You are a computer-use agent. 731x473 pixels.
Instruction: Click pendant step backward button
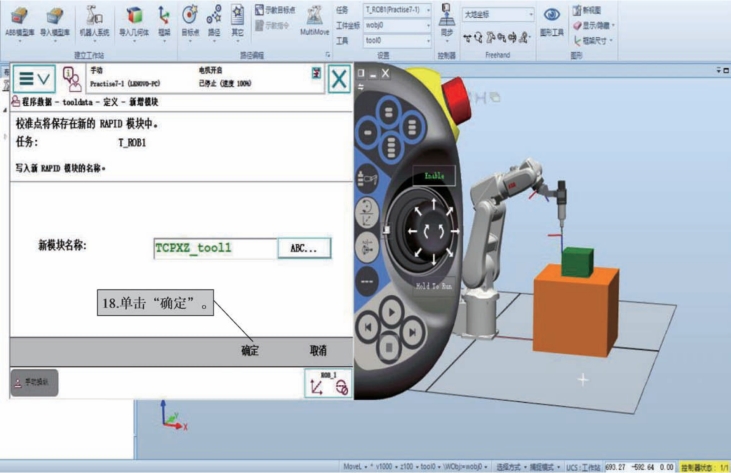(368, 328)
